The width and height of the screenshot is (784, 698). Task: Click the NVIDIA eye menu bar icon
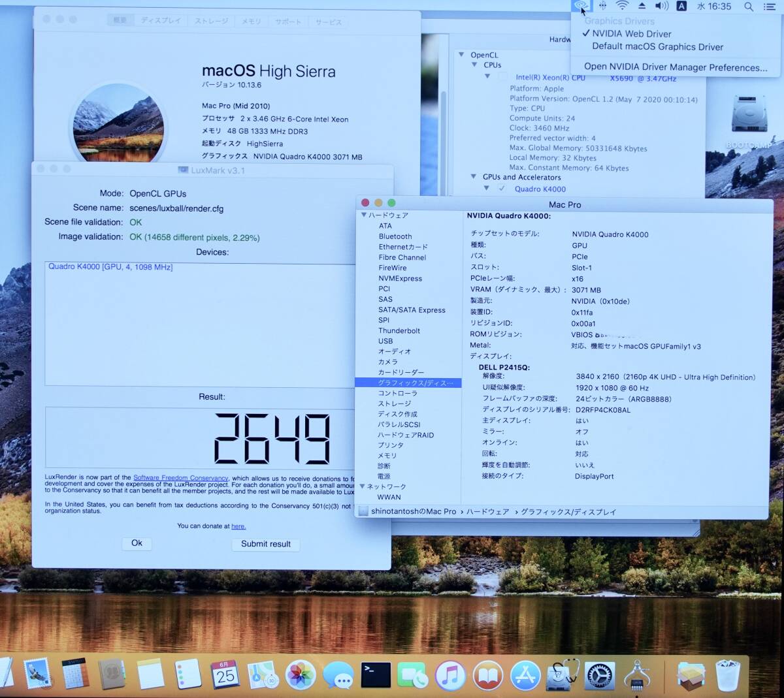(581, 6)
